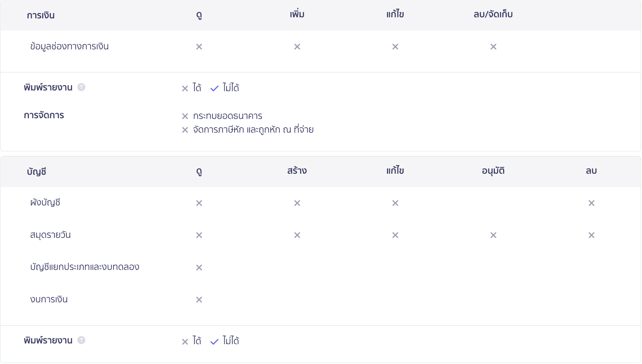Toggle ดู permission for บัญชีแยกประเภทและงบทดลอง
The image size is (642, 364).
(199, 267)
